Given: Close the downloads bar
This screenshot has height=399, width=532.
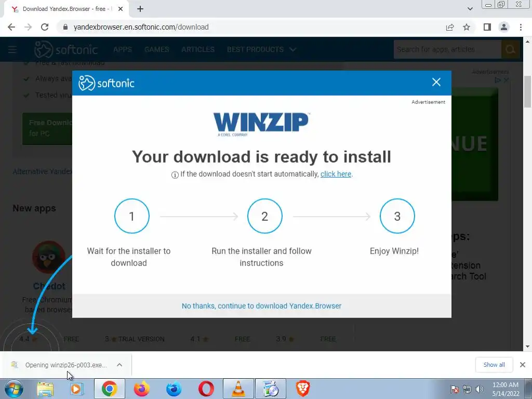Looking at the screenshot, I should click(523, 365).
